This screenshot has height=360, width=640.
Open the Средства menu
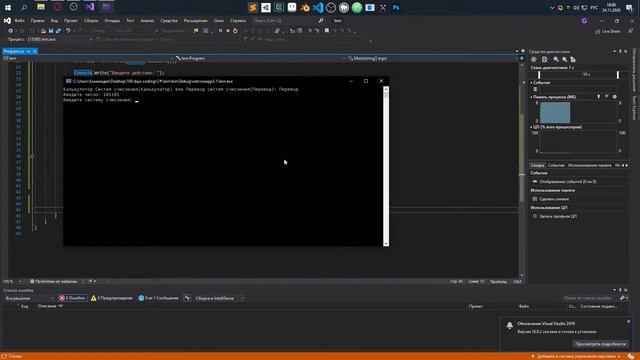pos(169,20)
